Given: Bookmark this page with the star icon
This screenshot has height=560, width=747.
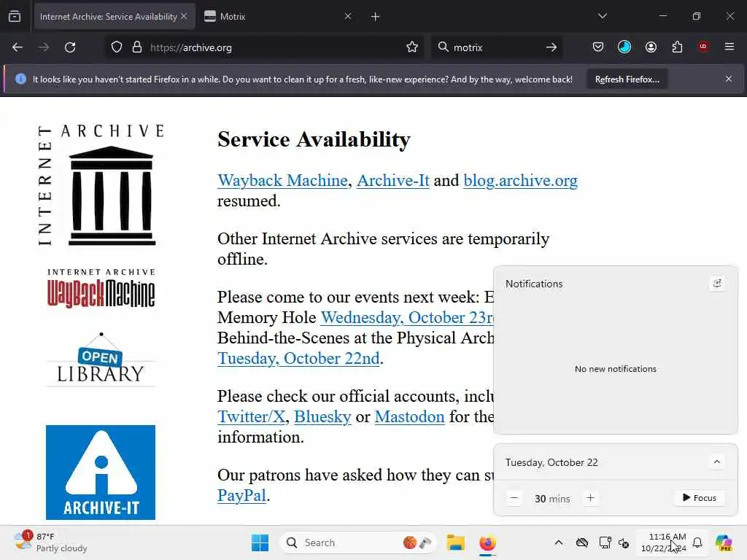Looking at the screenshot, I should click(x=412, y=47).
